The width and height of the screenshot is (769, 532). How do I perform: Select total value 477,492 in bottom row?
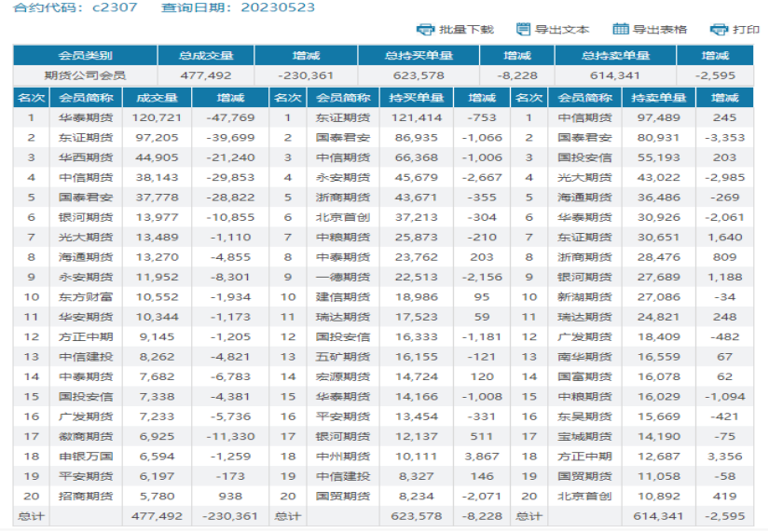coord(157,516)
